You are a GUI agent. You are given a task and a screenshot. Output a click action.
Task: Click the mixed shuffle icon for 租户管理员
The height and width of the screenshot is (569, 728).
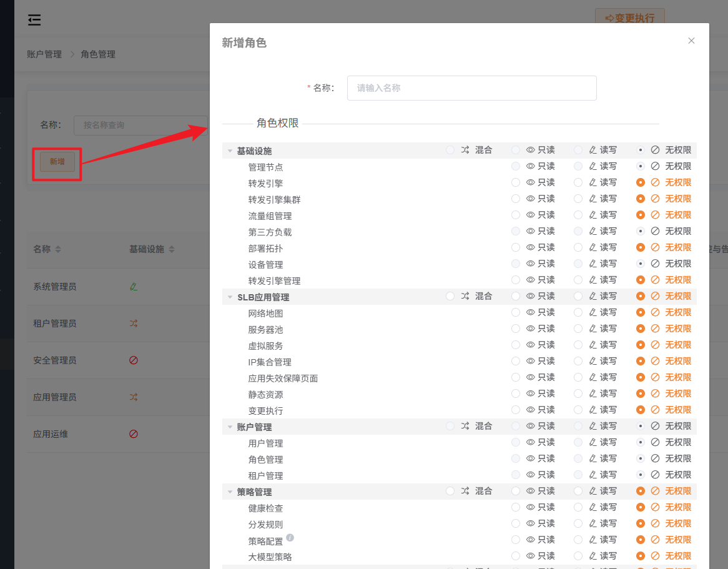tap(133, 324)
